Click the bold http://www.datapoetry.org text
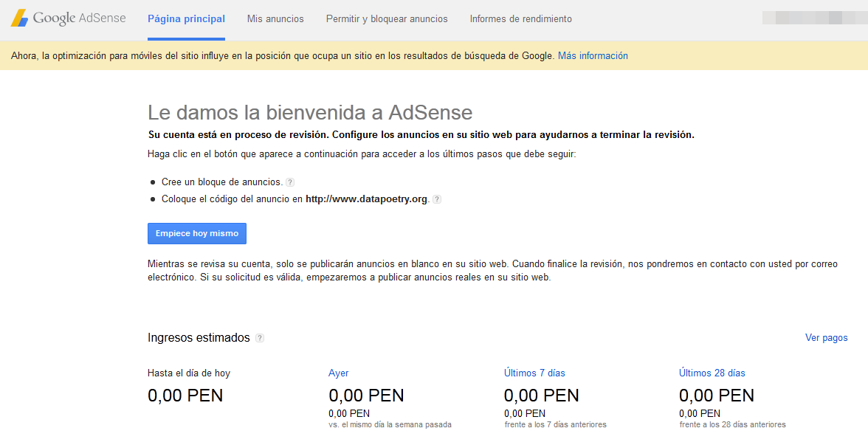Viewport: 868px width, 445px height. click(366, 199)
